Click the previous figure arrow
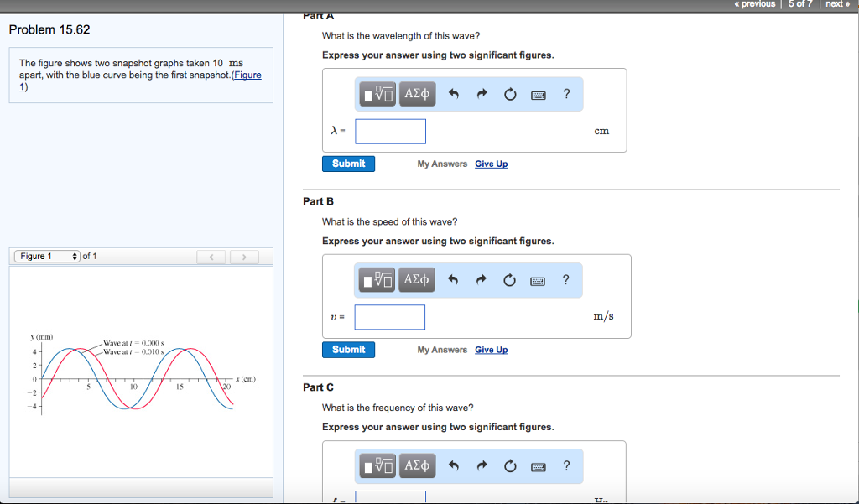This screenshot has width=859, height=504. pyautogui.click(x=211, y=256)
